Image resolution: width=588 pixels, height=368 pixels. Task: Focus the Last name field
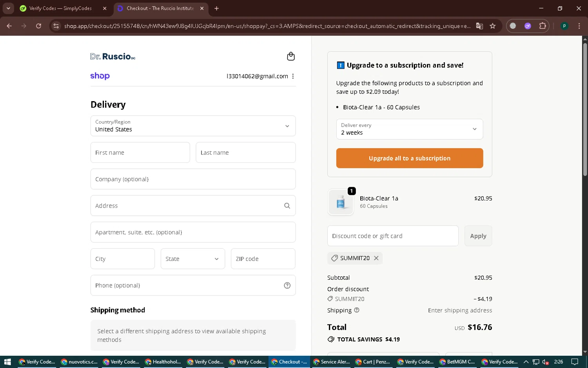(246, 153)
